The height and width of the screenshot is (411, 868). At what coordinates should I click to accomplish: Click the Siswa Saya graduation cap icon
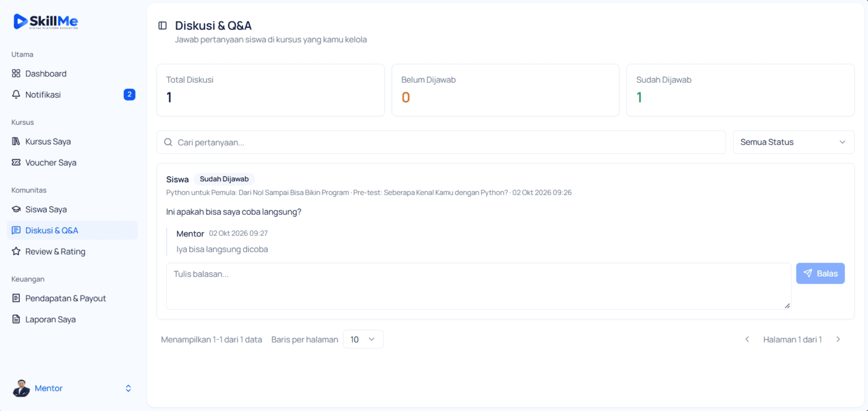point(16,209)
